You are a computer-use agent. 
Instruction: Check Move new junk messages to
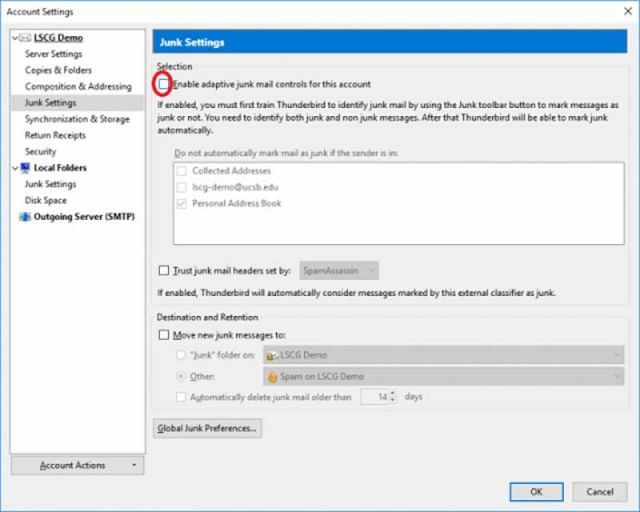164,335
